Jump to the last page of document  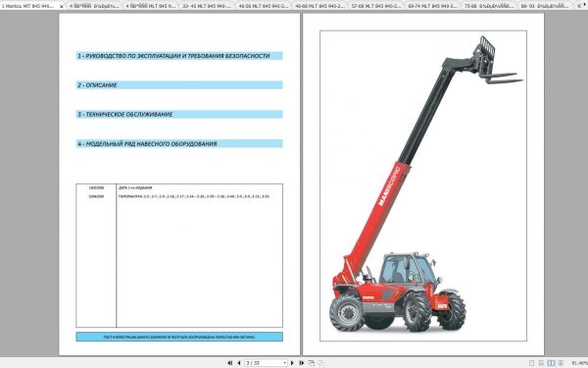[301, 363]
